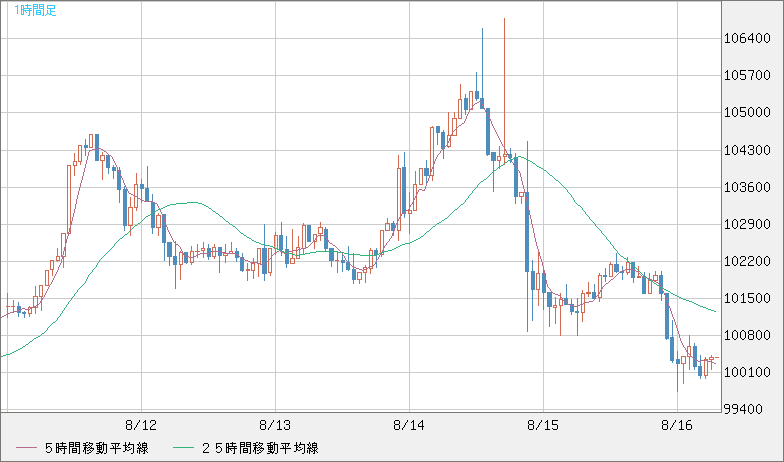Select the 100100 price axis label

point(747,372)
